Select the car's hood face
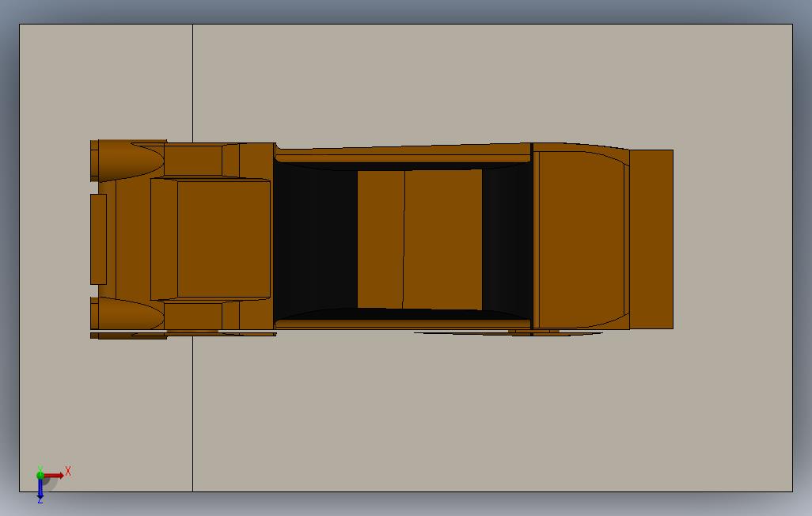Screen dimensions: 812x516 pyautogui.click(x=223, y=239)
